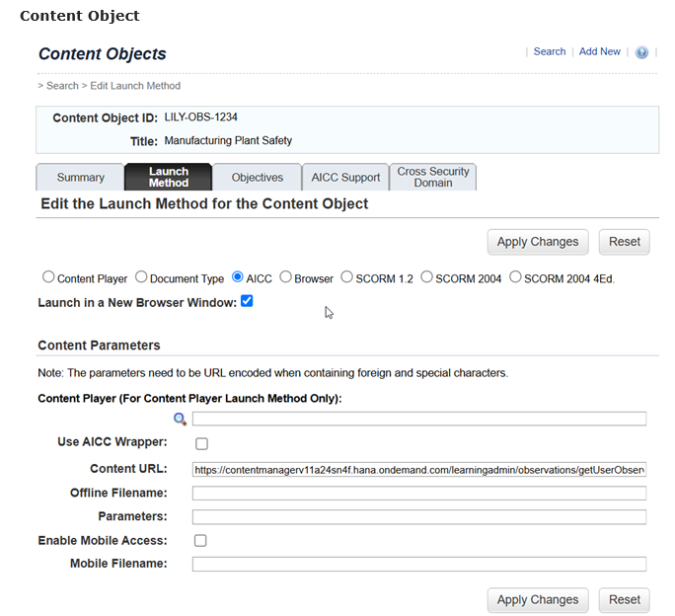Viewport: 675px width, 616px height.
Task: Click the Content Player search magnifier icon
Action: 181,419
